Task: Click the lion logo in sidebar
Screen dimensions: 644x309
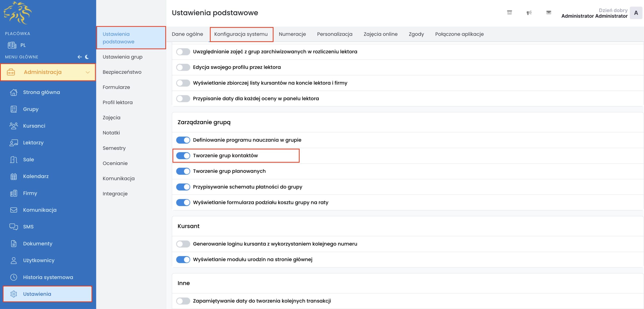Action: point(18,13)
